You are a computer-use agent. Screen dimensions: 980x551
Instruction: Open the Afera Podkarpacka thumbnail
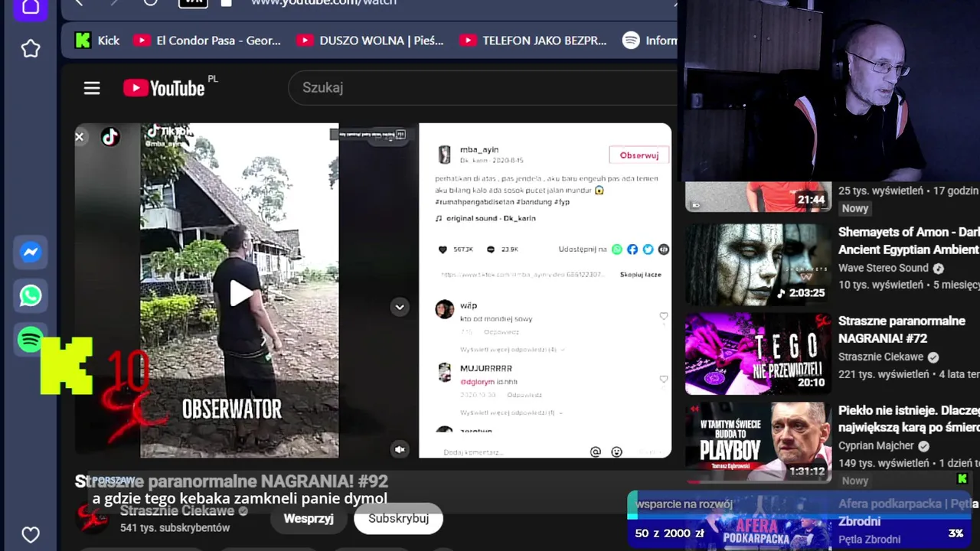758,524
